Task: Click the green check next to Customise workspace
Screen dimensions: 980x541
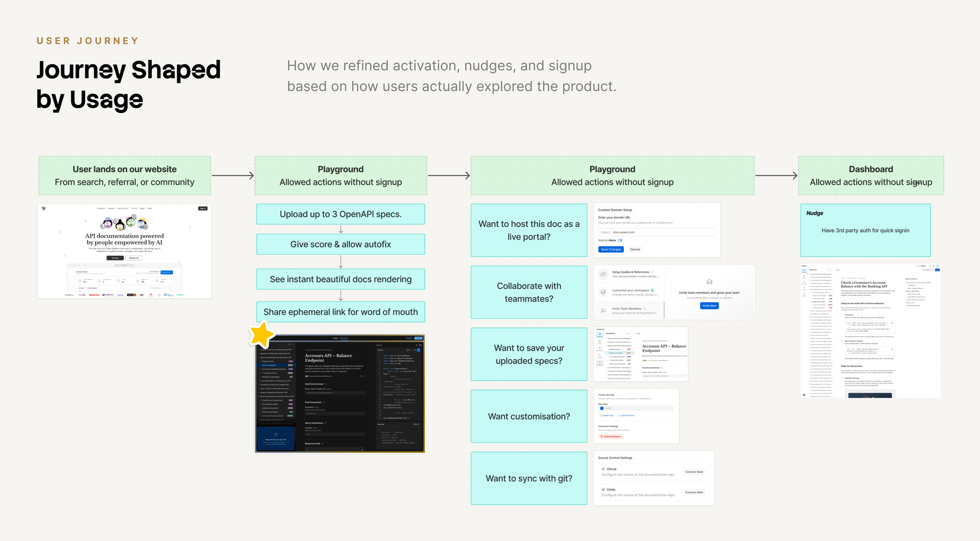Action: click(x=652, y=290)
